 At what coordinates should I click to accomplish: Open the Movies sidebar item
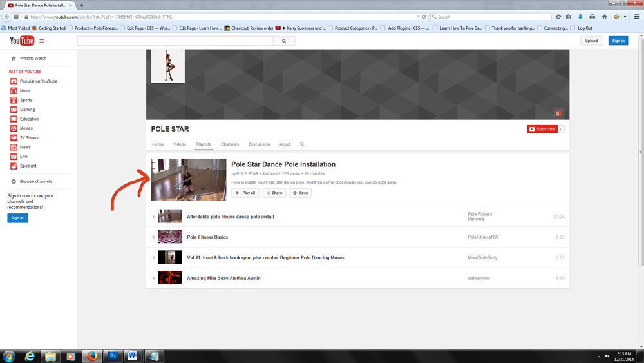pyautogui.click(x=26, y=129)
